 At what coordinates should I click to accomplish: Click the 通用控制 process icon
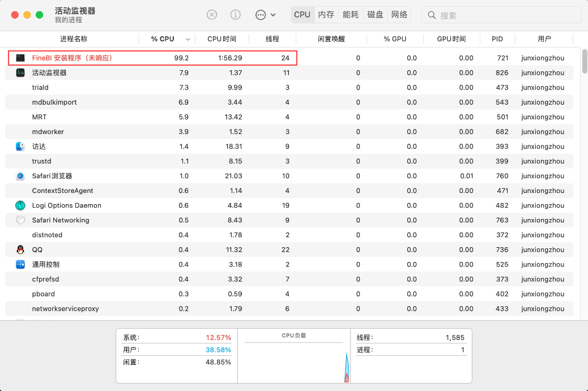point(20,264)
